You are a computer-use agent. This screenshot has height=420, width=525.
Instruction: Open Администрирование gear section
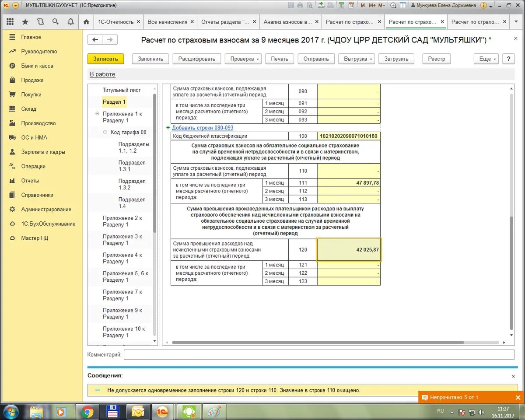coord(46,209)
